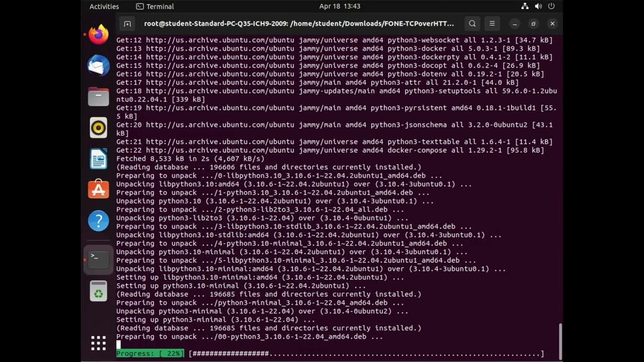Minimize the terminal window

click(x=515, y=24)
